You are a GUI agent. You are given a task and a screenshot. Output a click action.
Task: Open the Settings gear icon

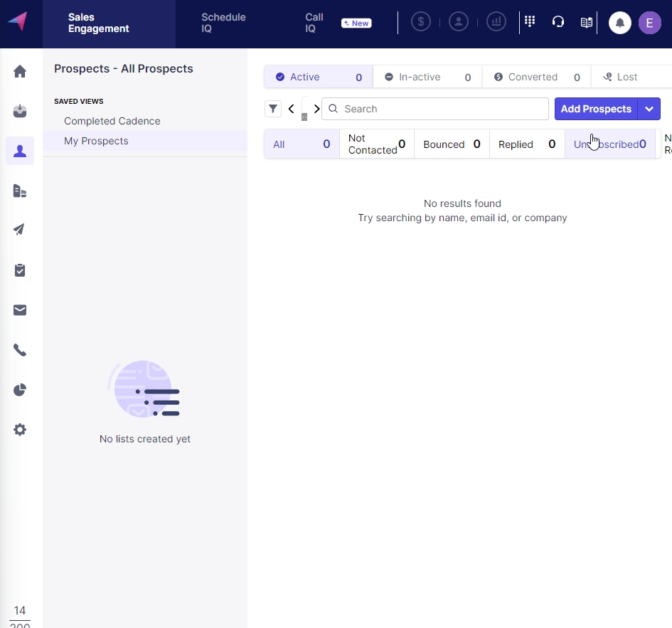click(x=20, y=430)
